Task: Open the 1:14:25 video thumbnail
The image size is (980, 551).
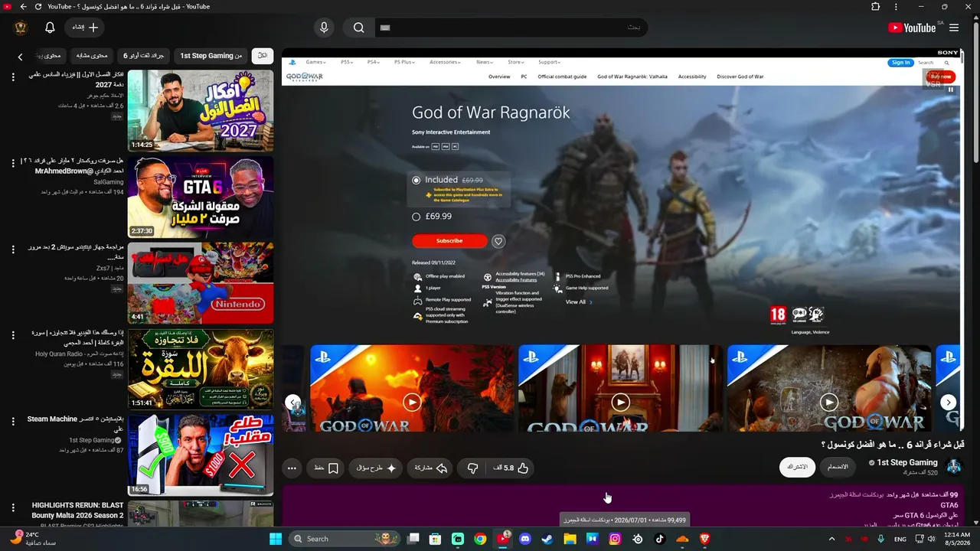Action: pos(201,111)
